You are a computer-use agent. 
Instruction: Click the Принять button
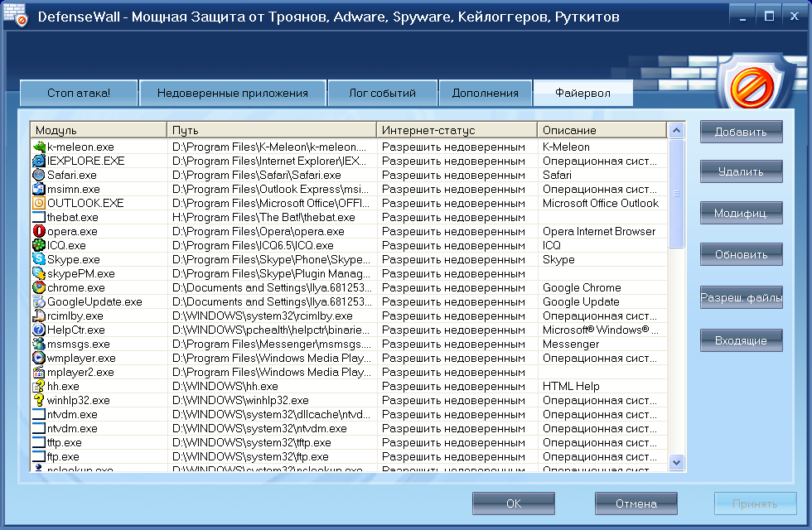755,503
